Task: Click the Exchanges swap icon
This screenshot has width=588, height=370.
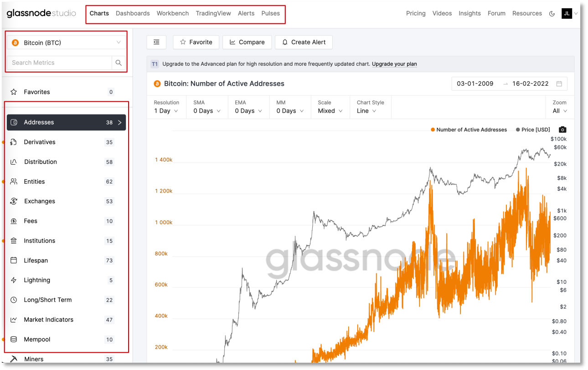Action: 14,201
